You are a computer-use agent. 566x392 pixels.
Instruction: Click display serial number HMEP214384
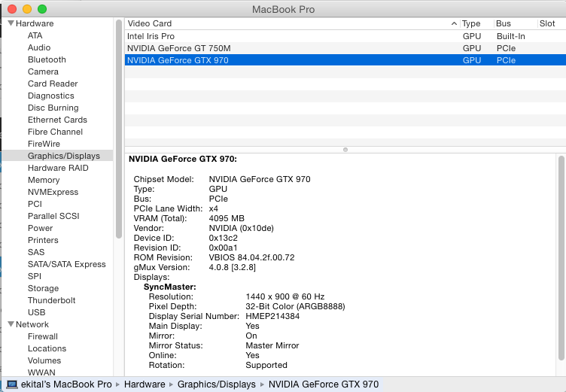(272, 316)
